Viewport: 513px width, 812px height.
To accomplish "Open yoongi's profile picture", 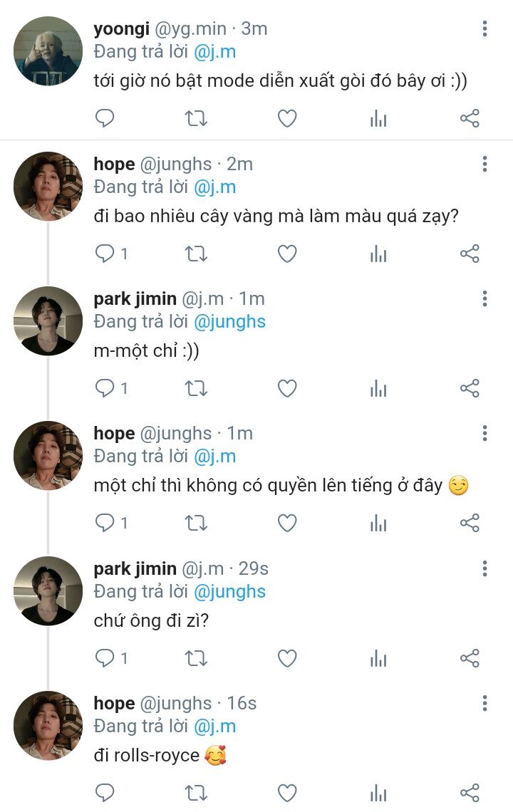I will click(x=48, y=51).
